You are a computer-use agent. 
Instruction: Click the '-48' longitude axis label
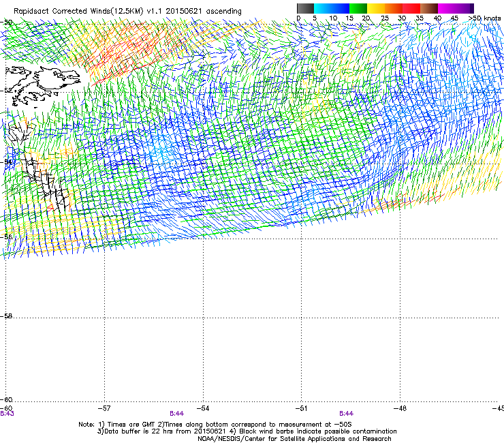tap(400, 408)
